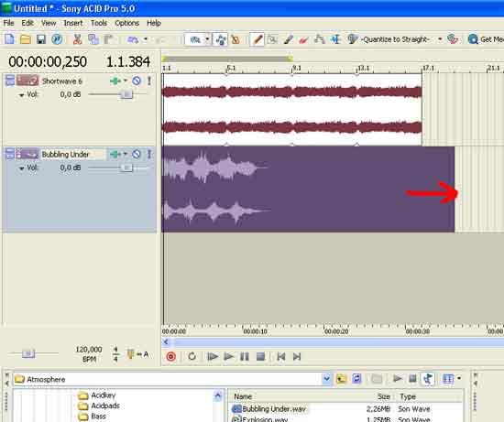Screen dimensions: 504x422
Task: Click the Bubbling Under track type icon
Action: pos(27,154)
